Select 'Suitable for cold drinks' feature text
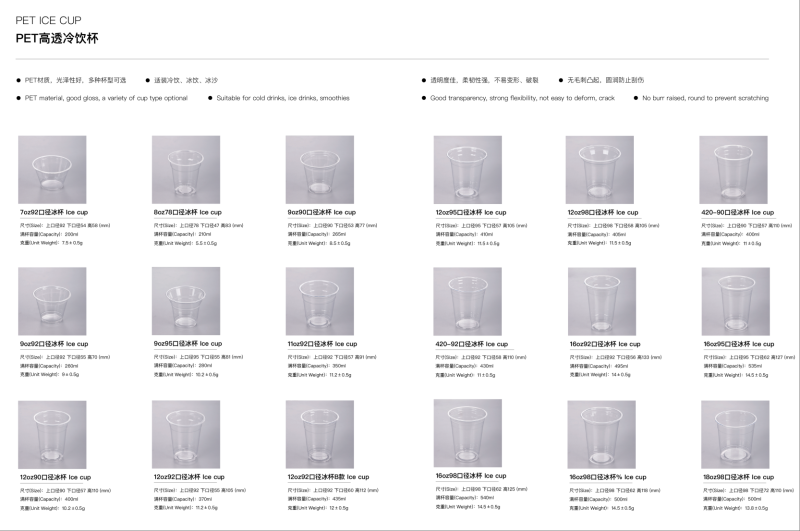800x531 pixels. tap(281, 98)
